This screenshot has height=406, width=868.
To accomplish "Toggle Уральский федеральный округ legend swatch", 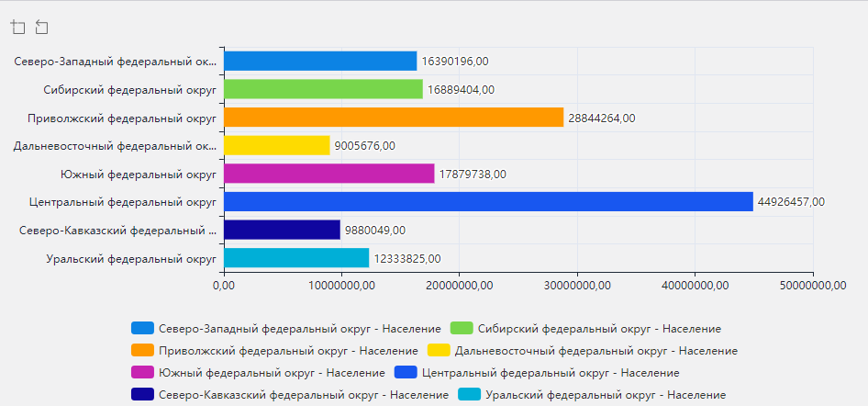I will pos(469,394).
